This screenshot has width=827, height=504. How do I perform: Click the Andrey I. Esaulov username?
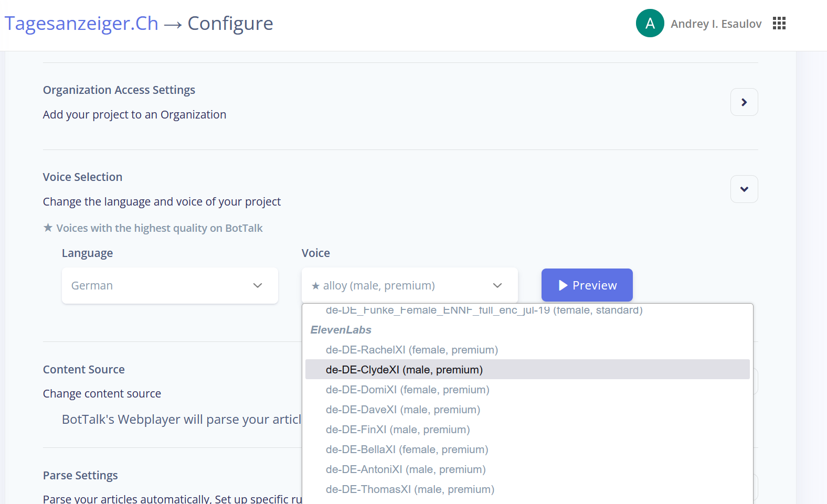coord(716,24)
